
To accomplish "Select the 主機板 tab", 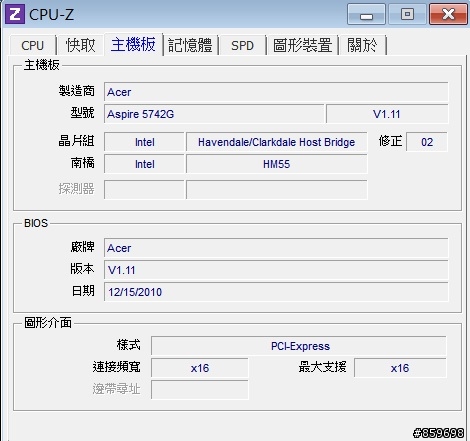I will point(133,44).
